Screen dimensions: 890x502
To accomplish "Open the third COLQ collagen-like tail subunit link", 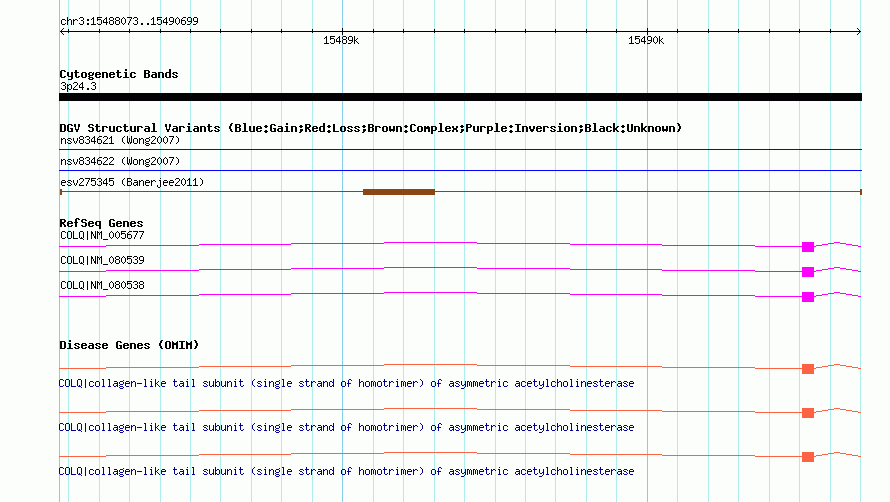I will (x=346, y=471).
